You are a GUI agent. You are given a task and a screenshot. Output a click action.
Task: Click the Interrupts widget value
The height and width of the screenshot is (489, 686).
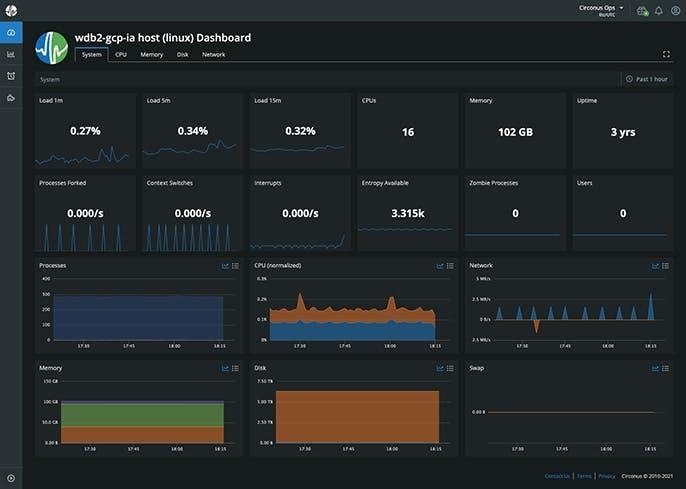point(300,213)
